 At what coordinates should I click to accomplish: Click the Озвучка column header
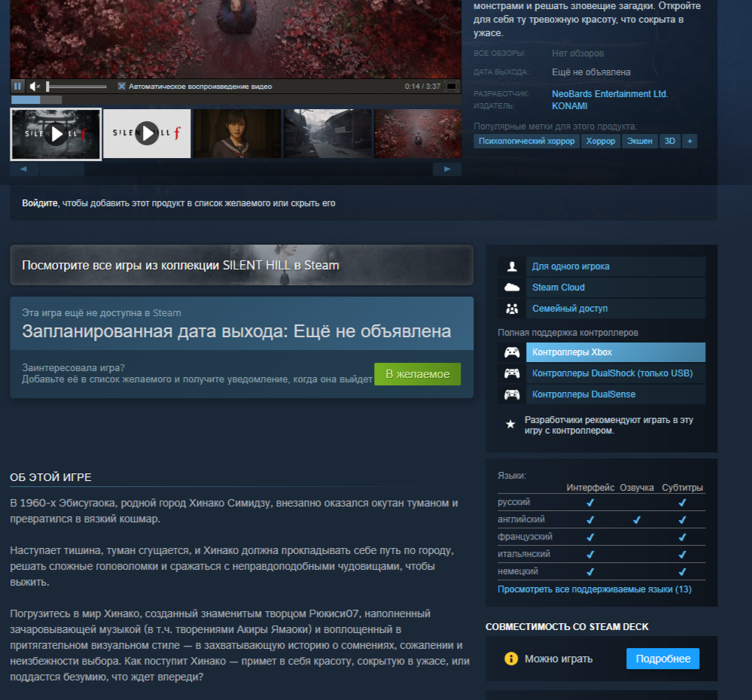pos(636,488)
